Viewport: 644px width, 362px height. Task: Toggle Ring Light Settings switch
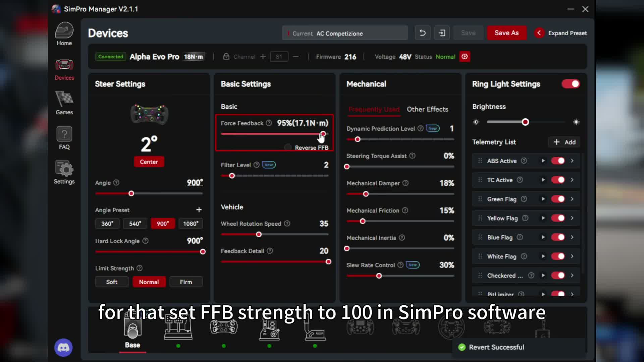(x=571, y=84)
